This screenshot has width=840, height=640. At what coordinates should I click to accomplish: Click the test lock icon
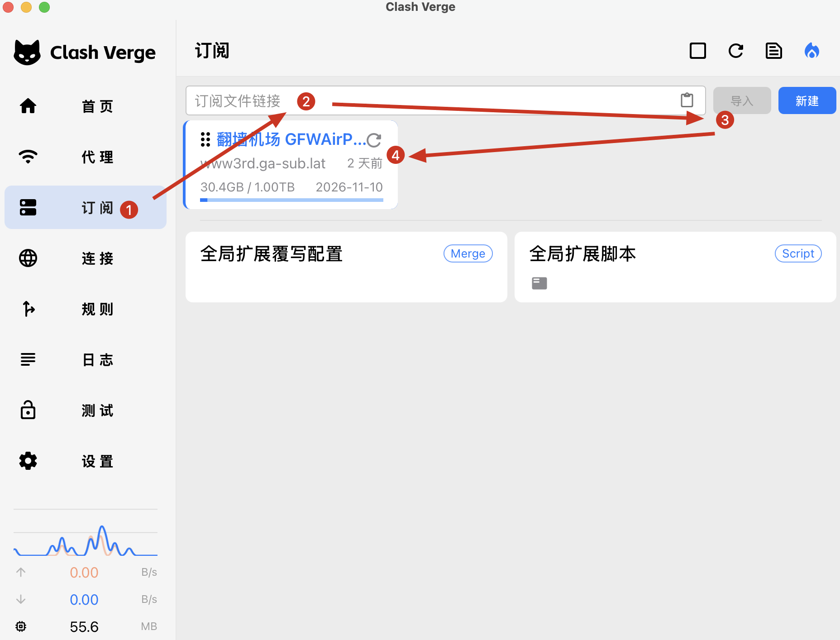pyautogui.click(x=28, y=410)
